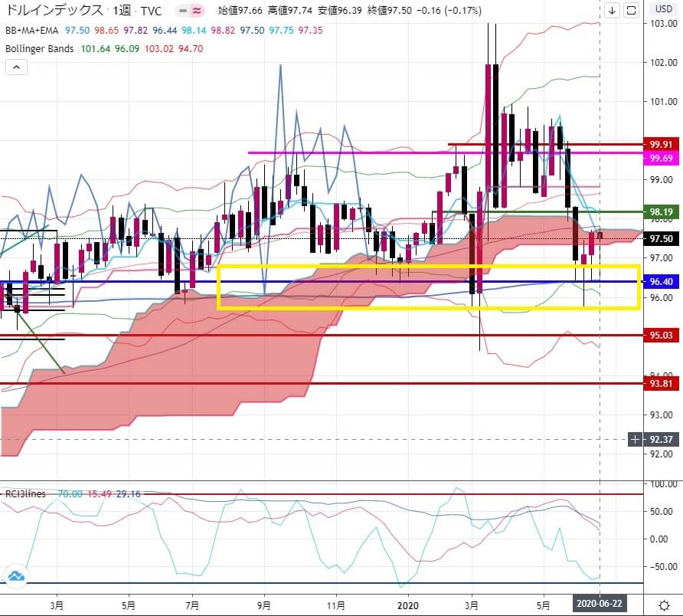Select the blue horizontal line at 96.40

tap(322, 282)
